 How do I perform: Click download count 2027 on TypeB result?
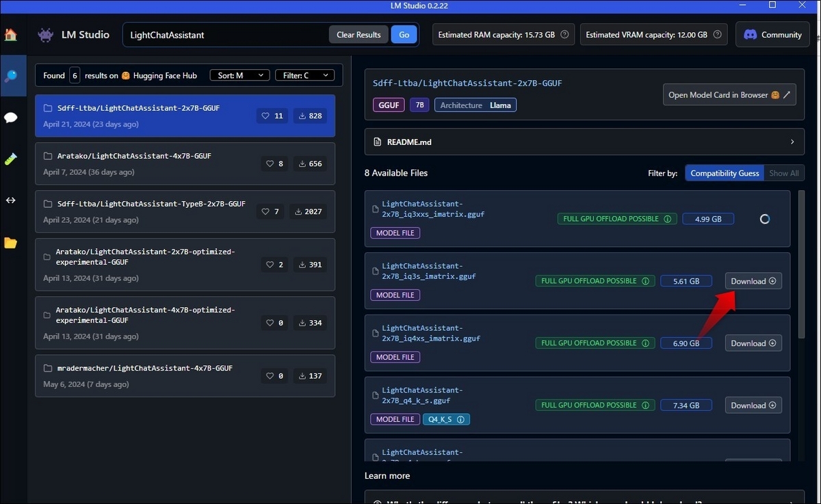click(308, 211)
